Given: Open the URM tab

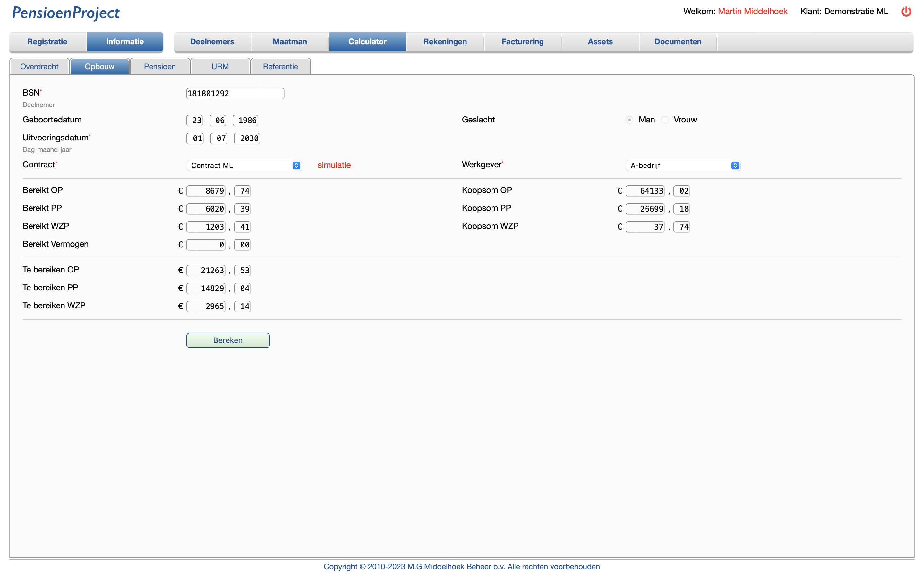Looking at the screenshot, I should pyautogui.click(x=220, y=66).
